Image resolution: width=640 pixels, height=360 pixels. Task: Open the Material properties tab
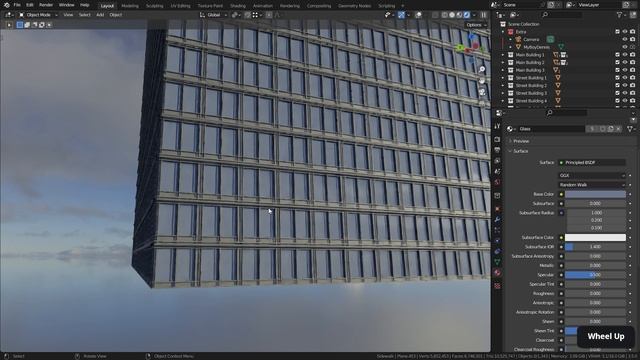[x=497, y=273]
